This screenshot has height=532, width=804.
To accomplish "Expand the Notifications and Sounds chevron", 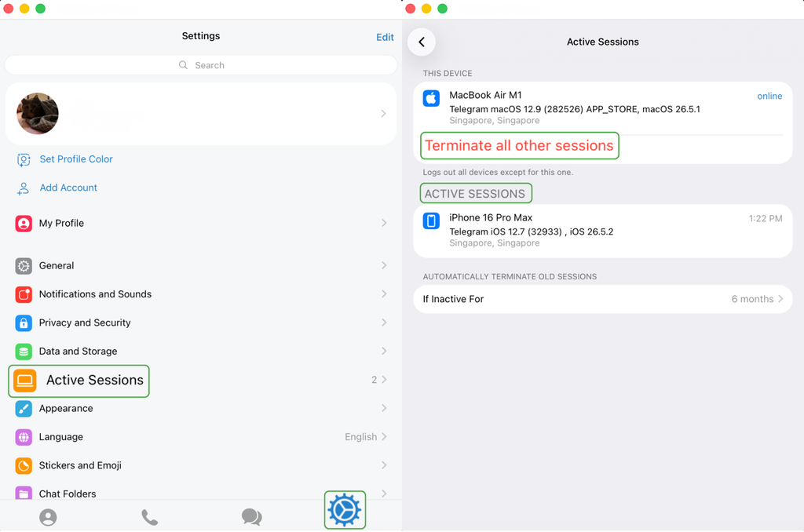I will [384, 294].
